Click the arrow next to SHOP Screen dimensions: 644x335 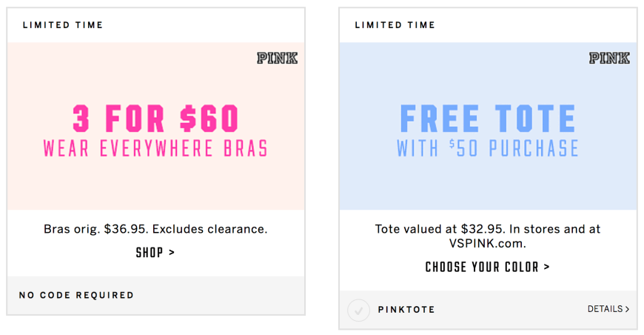coord(172,253)
